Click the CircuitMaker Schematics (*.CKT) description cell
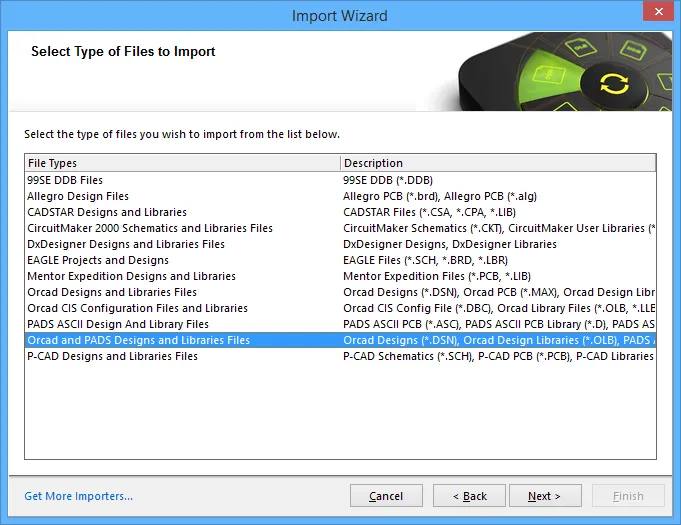The image size is (681, 525). 499,228
